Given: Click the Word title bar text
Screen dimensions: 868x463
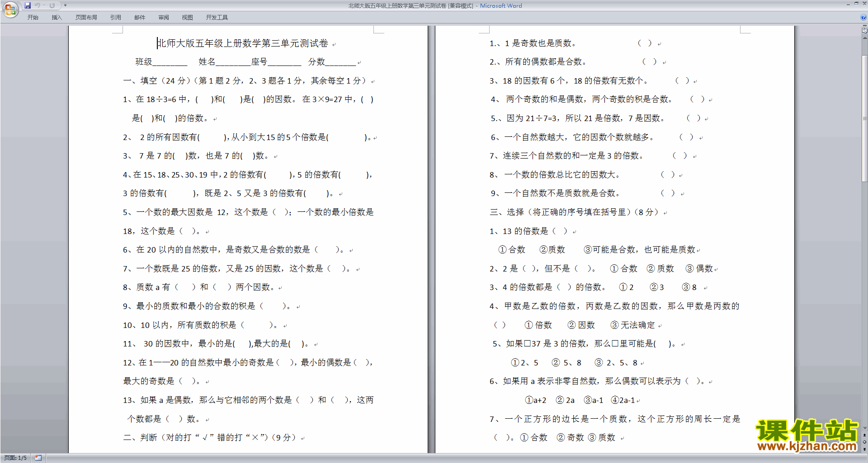Looking at the screenshot, I should (435, 6).
